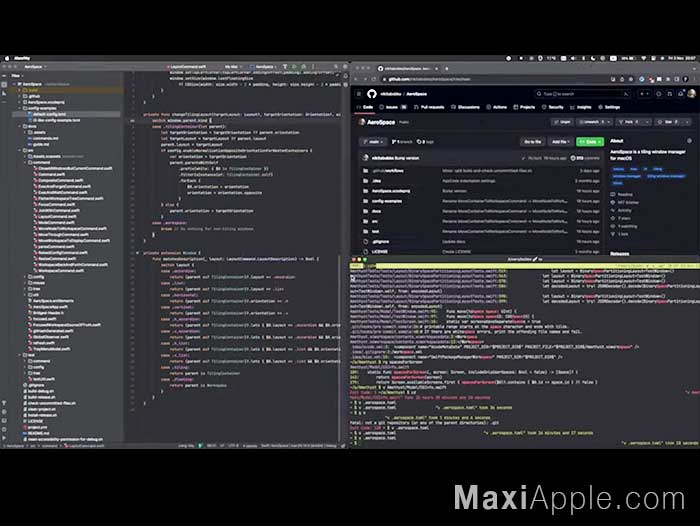Open AeroSpace project dropdown in IDE title bar

point(35,67)
